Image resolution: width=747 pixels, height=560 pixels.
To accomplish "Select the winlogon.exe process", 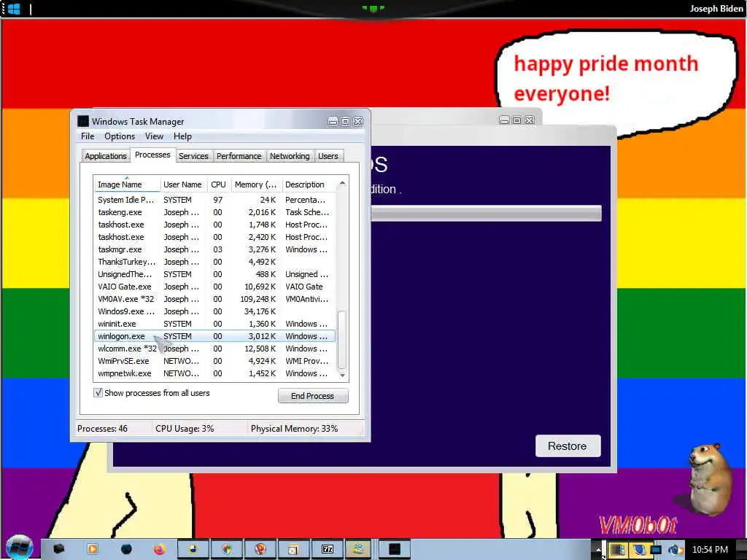I will 214,335.
